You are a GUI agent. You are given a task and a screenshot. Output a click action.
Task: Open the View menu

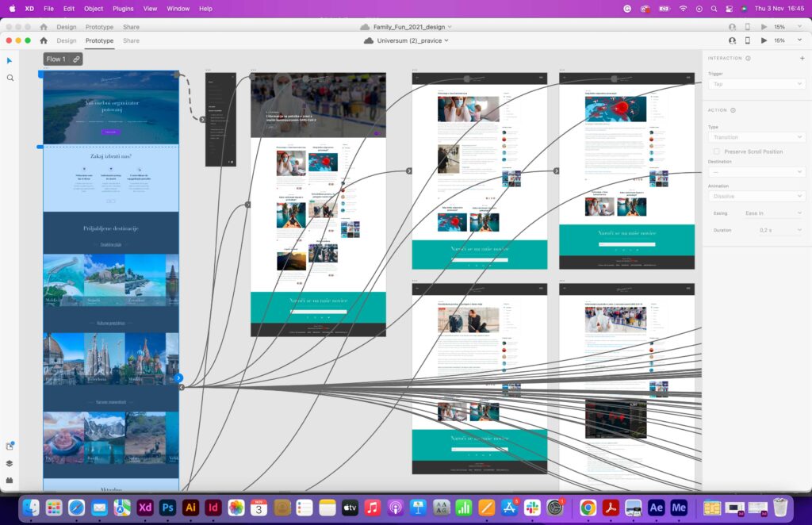click(150, 9)
